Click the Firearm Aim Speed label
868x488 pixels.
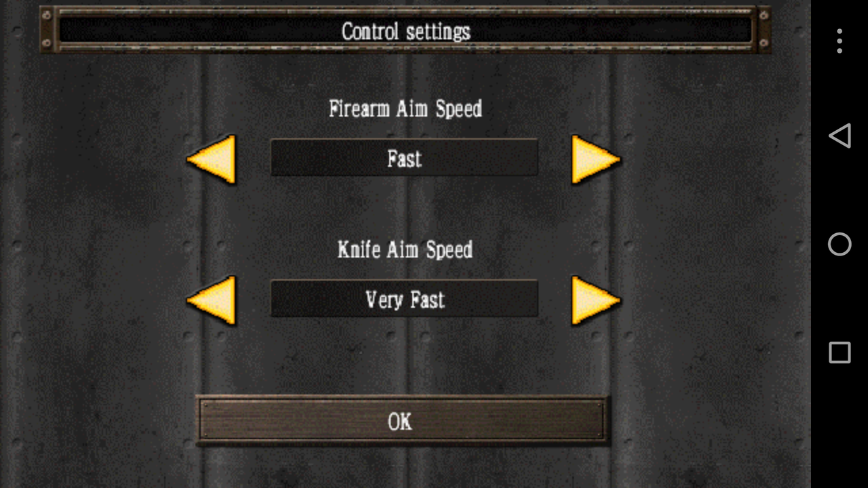(x=406, y=109)
